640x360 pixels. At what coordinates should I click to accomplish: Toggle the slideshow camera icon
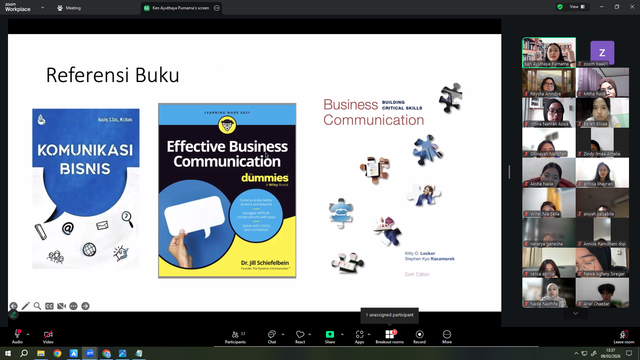pos(61,306)
